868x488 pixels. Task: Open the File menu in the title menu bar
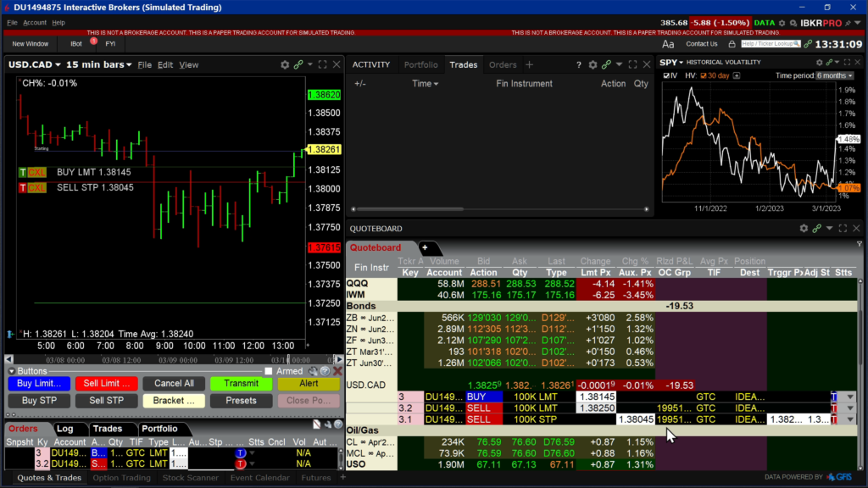(12, 23)
